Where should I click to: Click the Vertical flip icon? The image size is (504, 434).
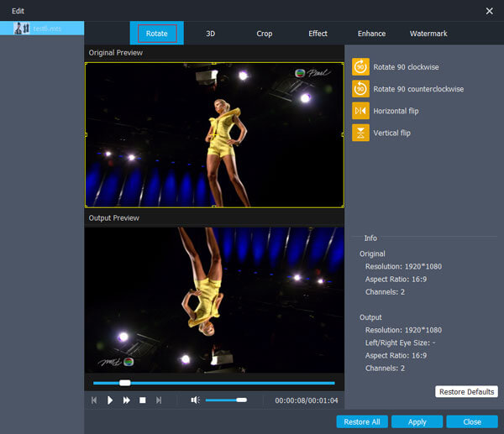(360, 133)
